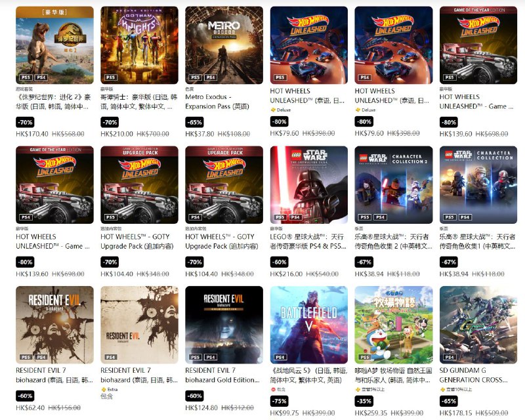Click HK$216.00 price of LEGO Star Wars

(x=286, y=274)
